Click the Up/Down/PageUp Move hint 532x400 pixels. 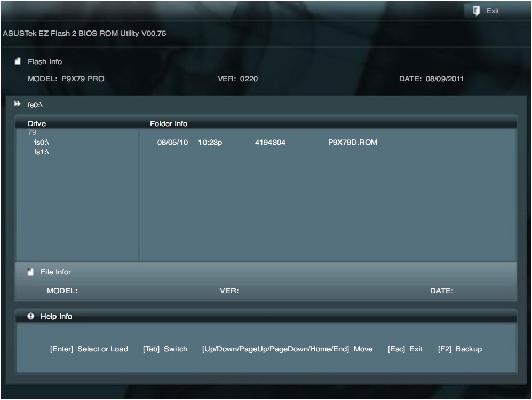point(287,349)
